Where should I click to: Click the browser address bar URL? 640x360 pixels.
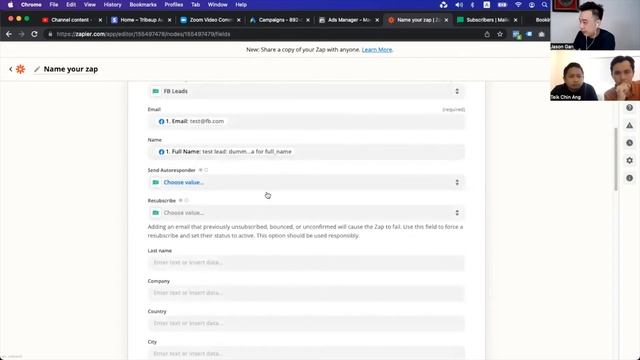click(143, 34)
